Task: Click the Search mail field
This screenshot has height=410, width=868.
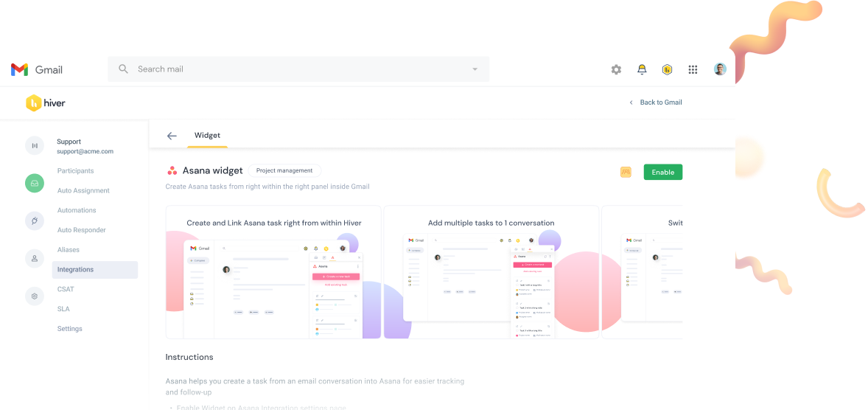Action: click(x=295, y=69)
